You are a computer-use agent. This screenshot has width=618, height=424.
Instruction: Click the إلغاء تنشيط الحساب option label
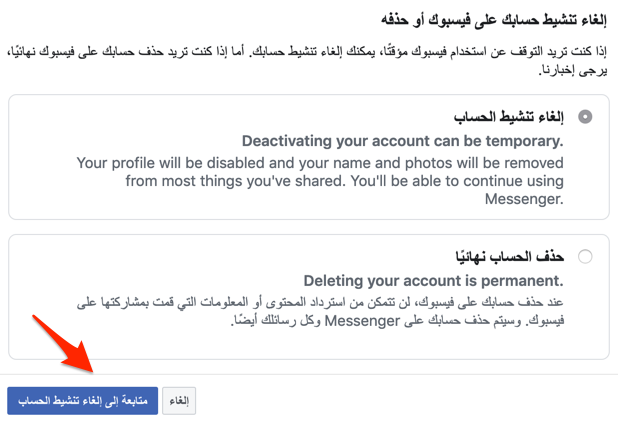(x=508, y=117)
